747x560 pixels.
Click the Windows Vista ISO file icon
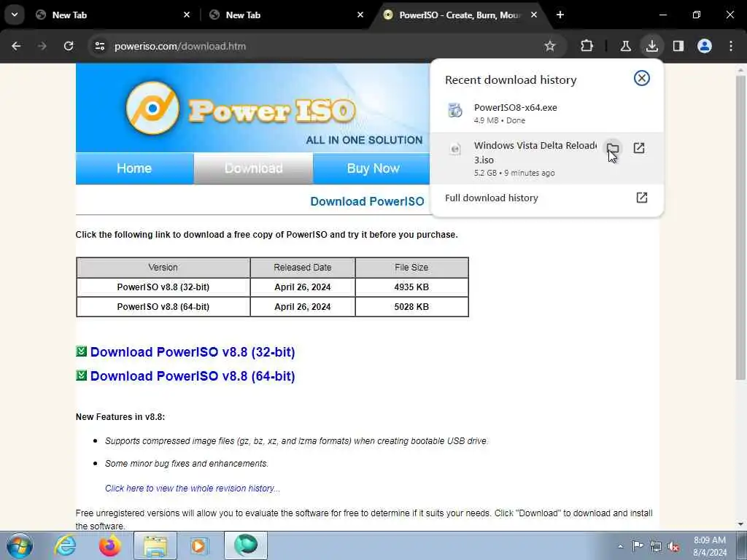455,149
